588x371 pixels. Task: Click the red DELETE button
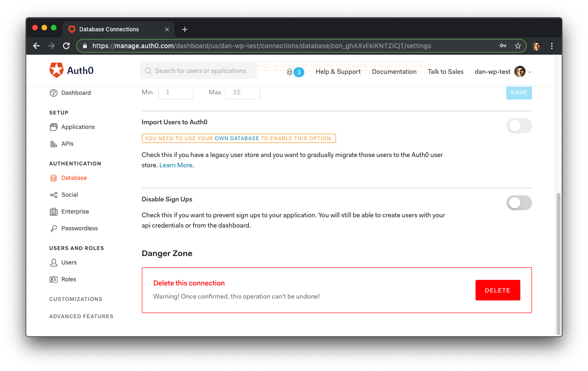497,290
